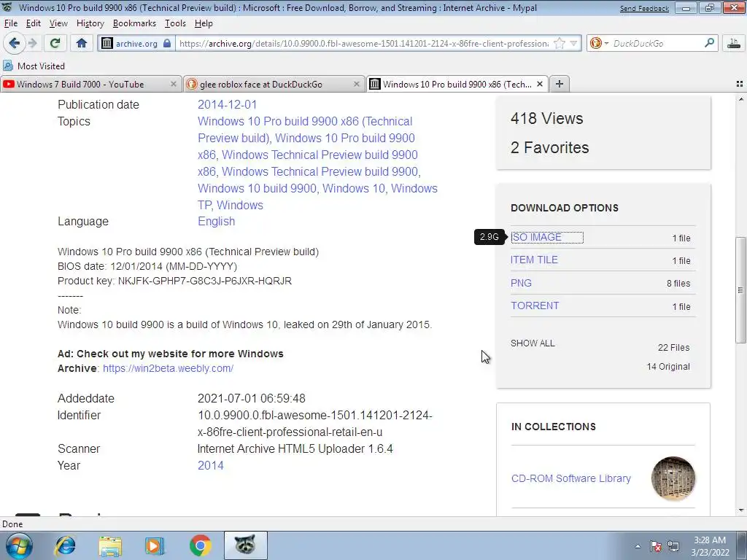The width and height of the screenshot is (747, 560).
Task: Click the search magnifier icon
Action: tap(709, 43)
